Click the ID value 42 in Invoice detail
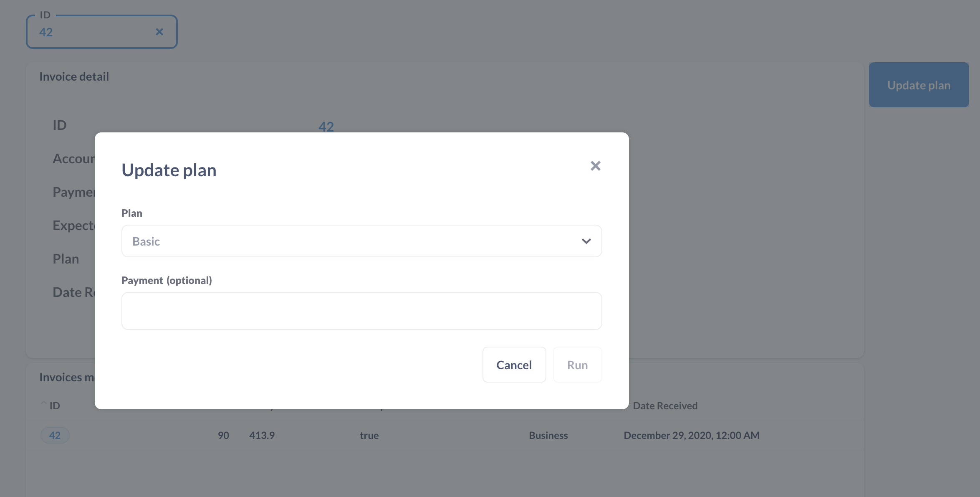 326,127
